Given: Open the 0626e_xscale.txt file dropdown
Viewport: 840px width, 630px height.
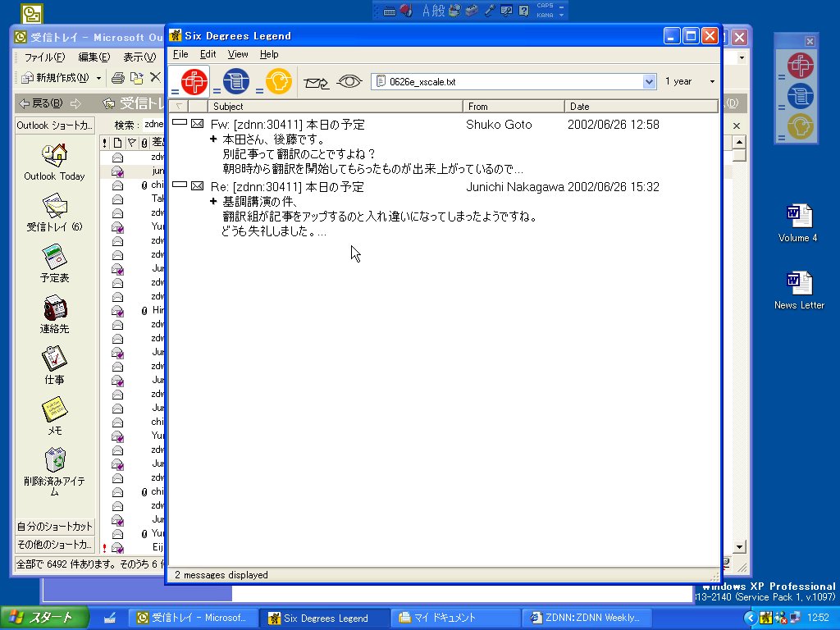Looking at the screenshot, I should click(649, 81).
